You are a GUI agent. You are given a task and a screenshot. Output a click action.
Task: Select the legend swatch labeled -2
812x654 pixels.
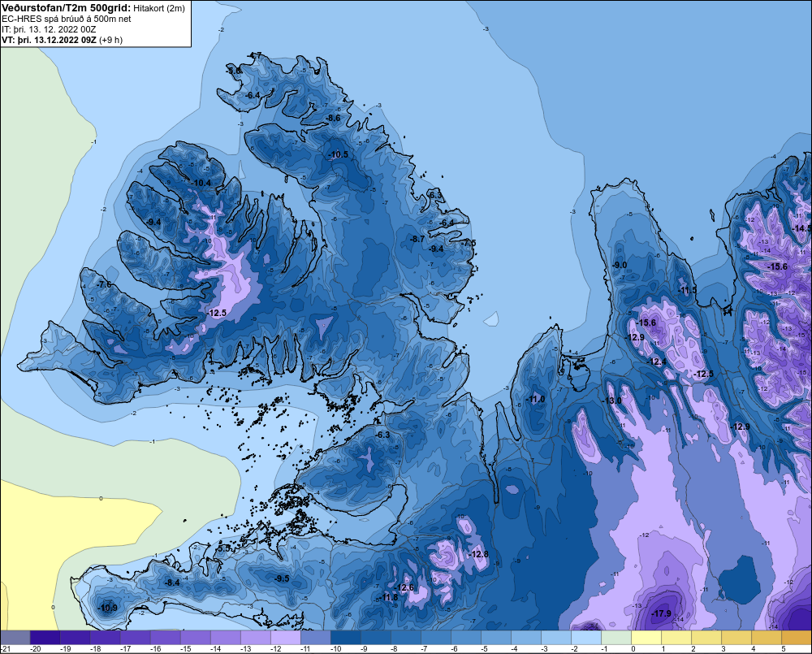[x=586, y=638]
